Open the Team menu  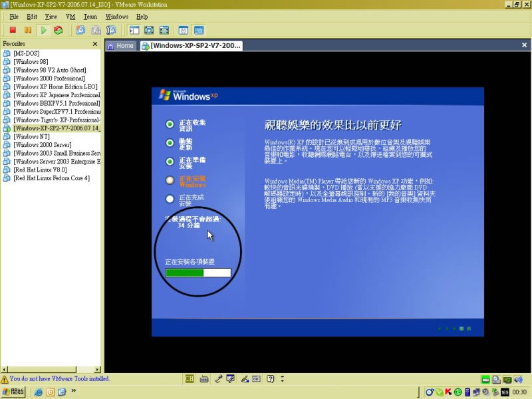click(x=90, y=17)
